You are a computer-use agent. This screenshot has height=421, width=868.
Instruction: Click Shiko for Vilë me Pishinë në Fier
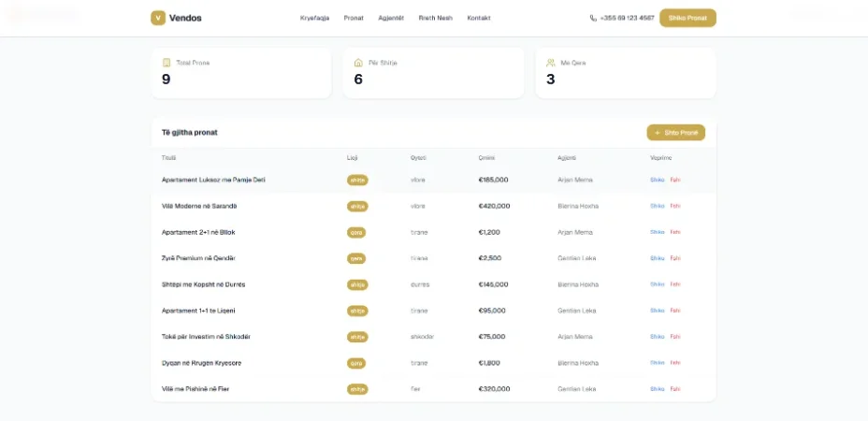(x=658, y=389)
